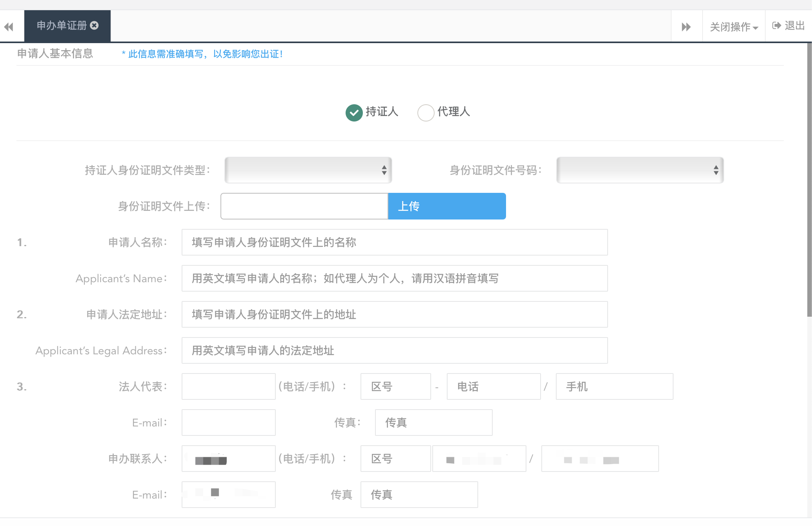Click the blue 上传 button
Screen dimensions: 812x526
[x=447, y=206]
